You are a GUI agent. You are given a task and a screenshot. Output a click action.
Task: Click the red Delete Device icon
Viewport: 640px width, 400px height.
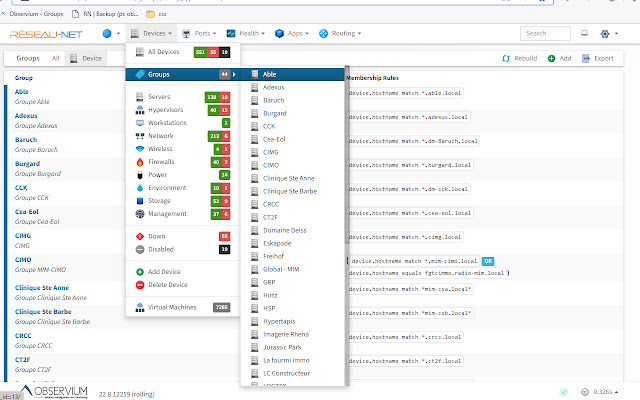tap(140, 285)
